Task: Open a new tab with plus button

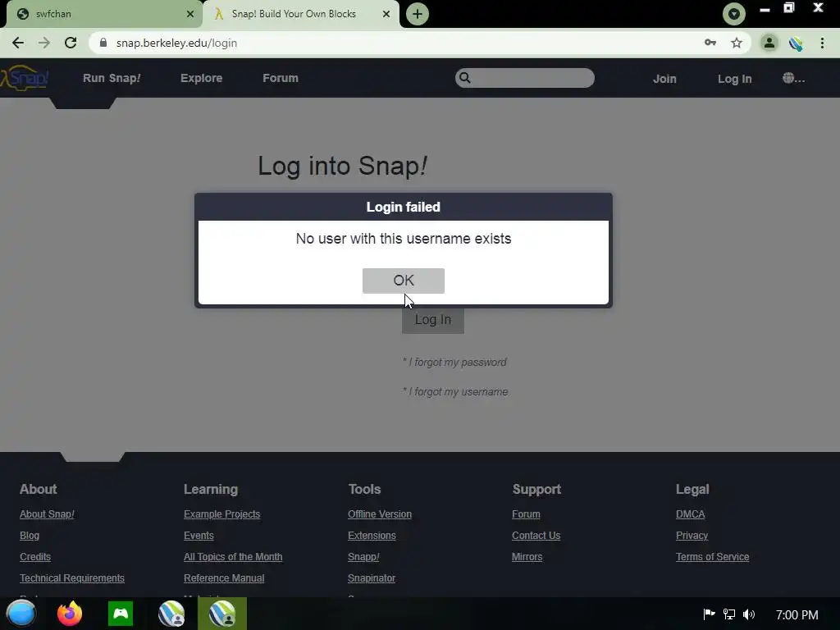Action: point(418,14)
